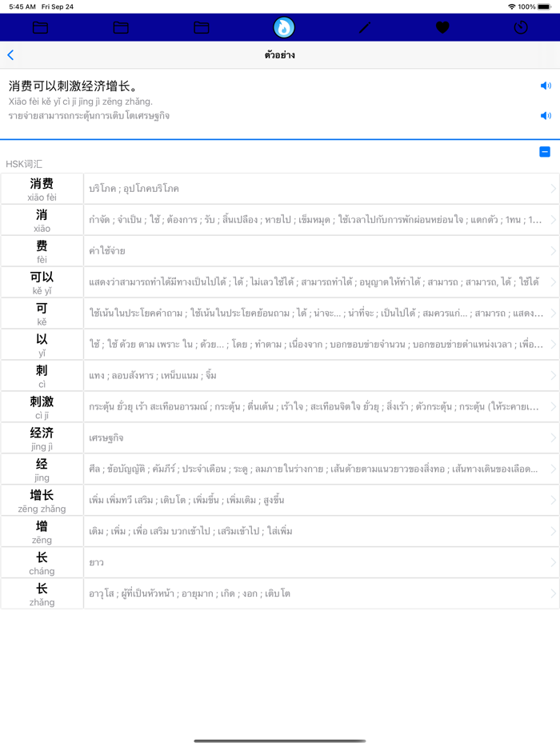Open chevron for 可 kě row
Screen dimensions: 560x747
click(554, 313)
